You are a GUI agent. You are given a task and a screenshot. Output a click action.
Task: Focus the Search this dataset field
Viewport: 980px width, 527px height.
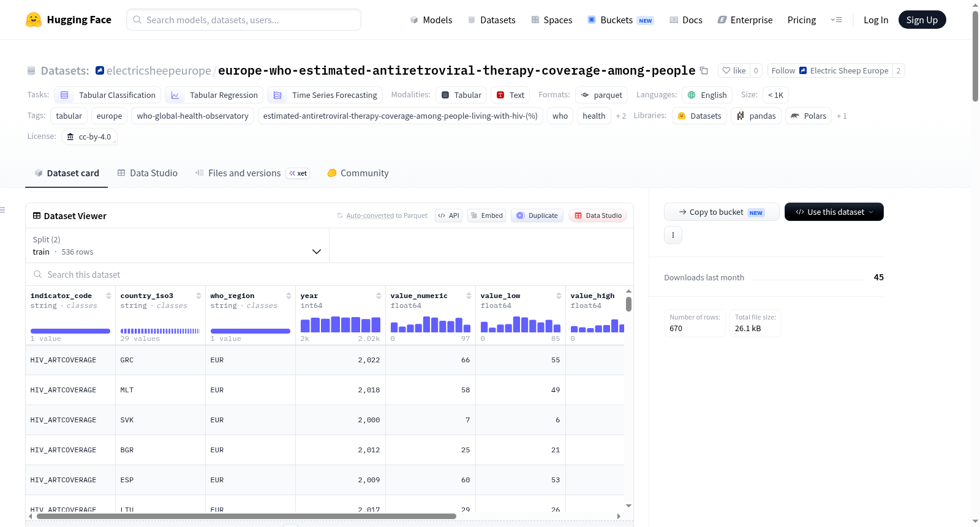click(x=330, y=275)
